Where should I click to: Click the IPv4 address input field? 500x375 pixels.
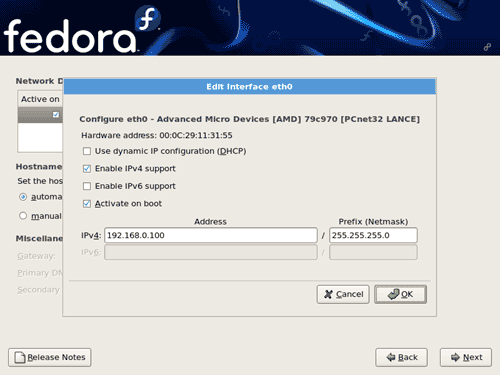point(211,235)
